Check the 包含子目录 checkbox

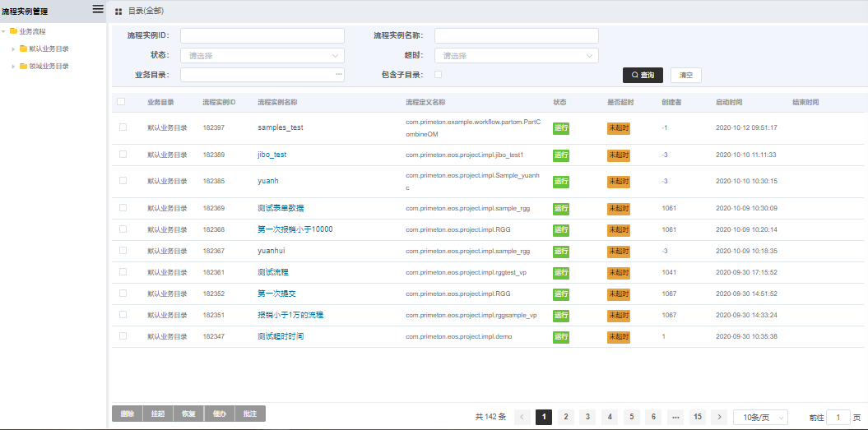(438, 75)
